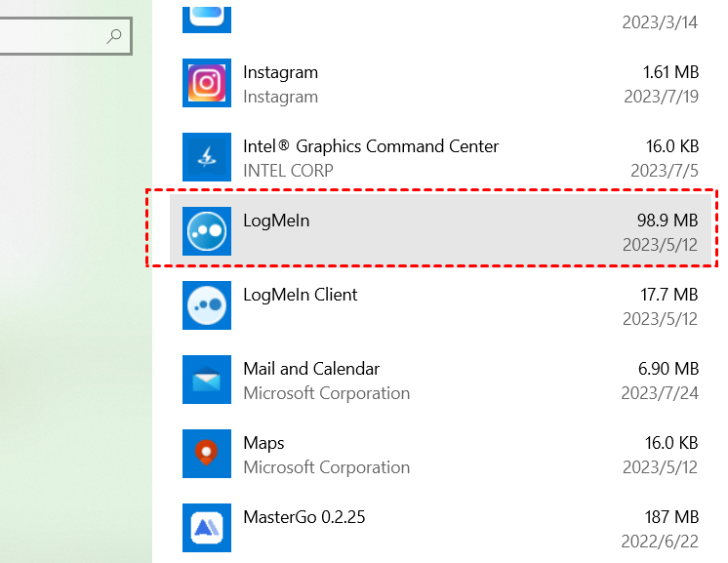Click the 187 MB size of MasterGo
This screenshot has height=563, width=728.
click(x=671, y=517)
